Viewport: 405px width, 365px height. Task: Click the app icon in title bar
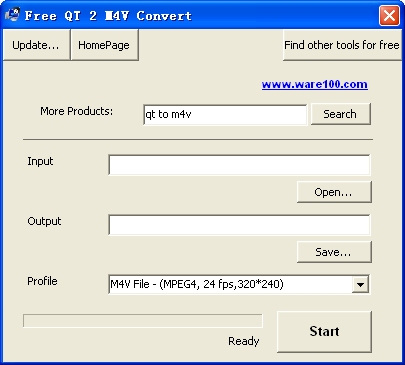coord(13,15)
